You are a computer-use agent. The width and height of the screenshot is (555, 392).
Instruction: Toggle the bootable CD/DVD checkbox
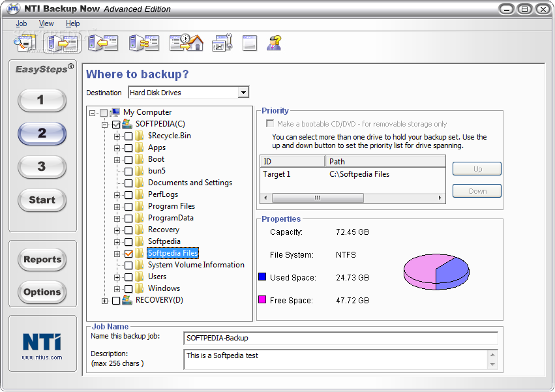click(270, 123)
